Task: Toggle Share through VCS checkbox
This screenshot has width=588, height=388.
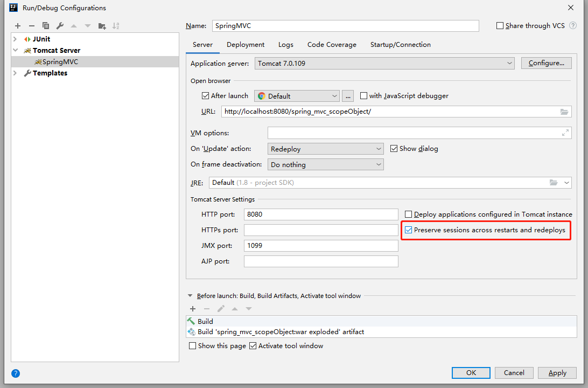Action: point(500,25)
